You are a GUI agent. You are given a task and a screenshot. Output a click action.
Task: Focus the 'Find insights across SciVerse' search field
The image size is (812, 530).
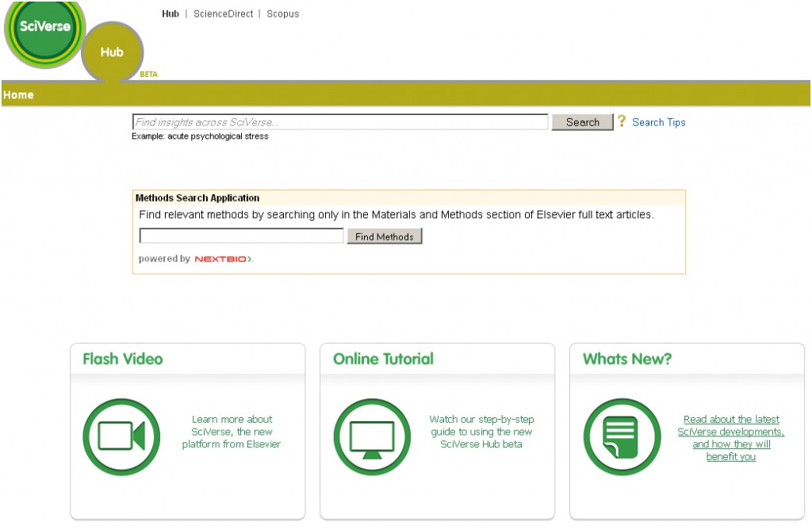pos(340,122)
